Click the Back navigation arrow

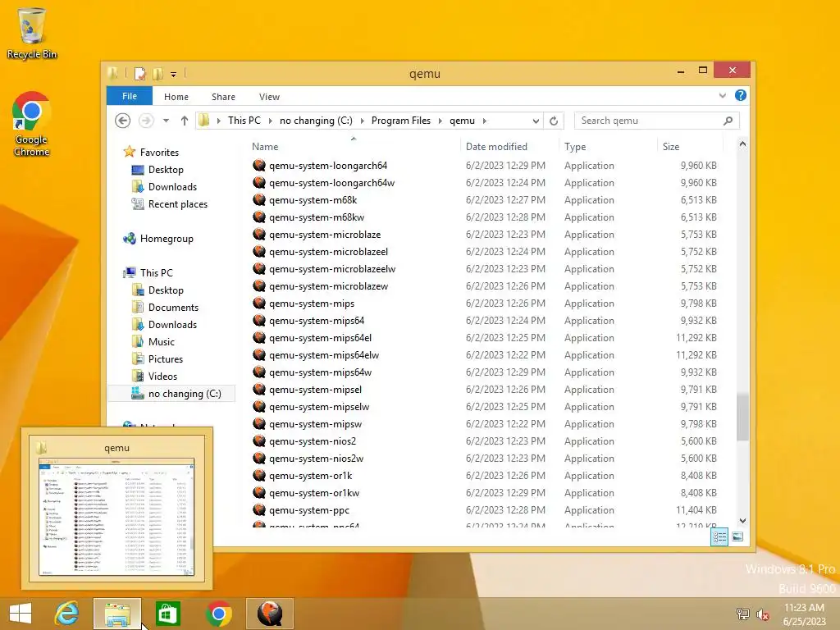123,121
